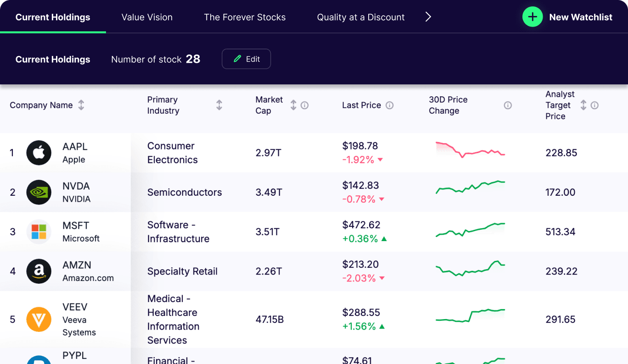The width and height of the screenshot is (628, 364).
Task: Switch to The Forever Stocks tab
Action: (245, 17)
